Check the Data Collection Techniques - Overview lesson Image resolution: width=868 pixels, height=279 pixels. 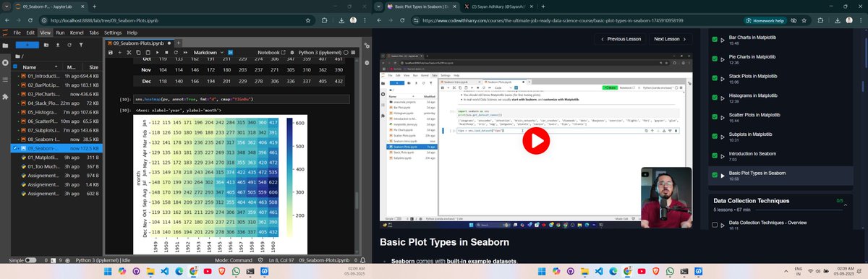point(715,225)
